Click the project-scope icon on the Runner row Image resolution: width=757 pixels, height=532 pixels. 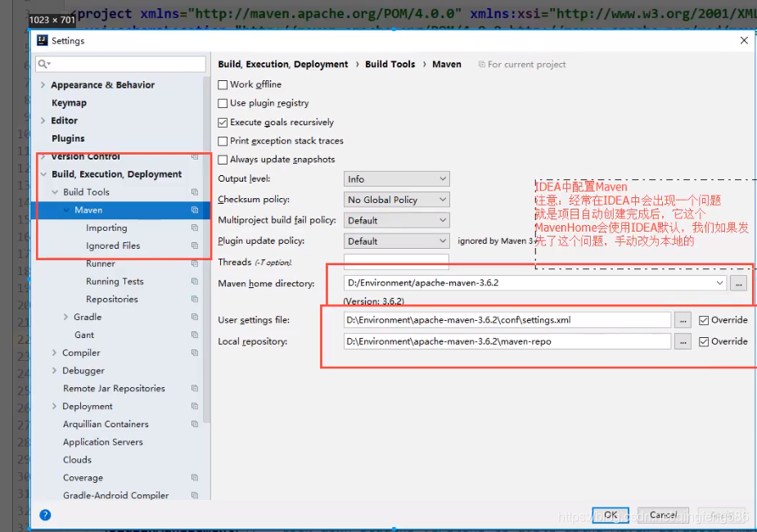coord(195,264)
